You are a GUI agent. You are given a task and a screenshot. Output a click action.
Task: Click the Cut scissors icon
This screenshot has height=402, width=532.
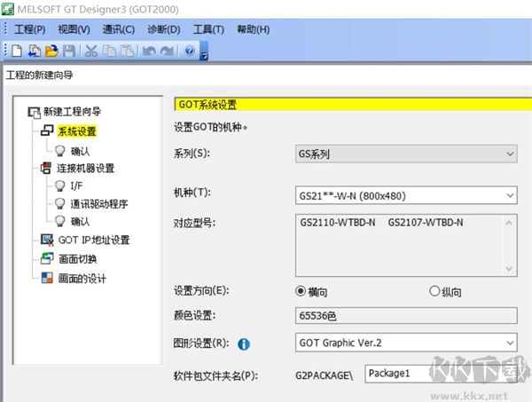(91, 51)
